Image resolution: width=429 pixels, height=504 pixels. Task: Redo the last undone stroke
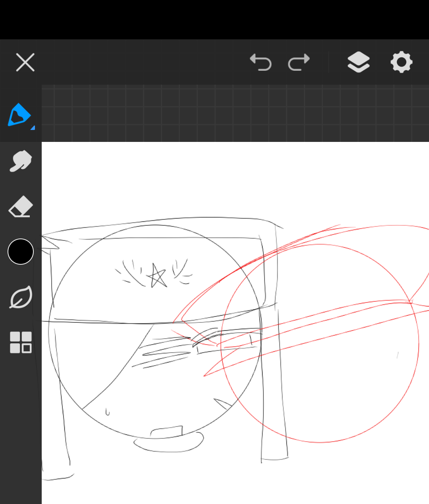299,62
